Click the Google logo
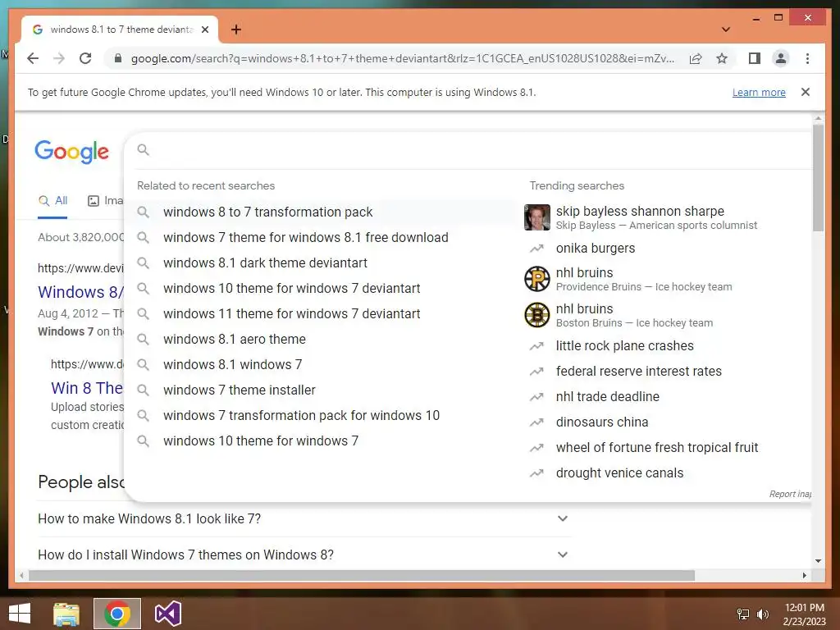The image size is (840, 630). click(72, 152)
